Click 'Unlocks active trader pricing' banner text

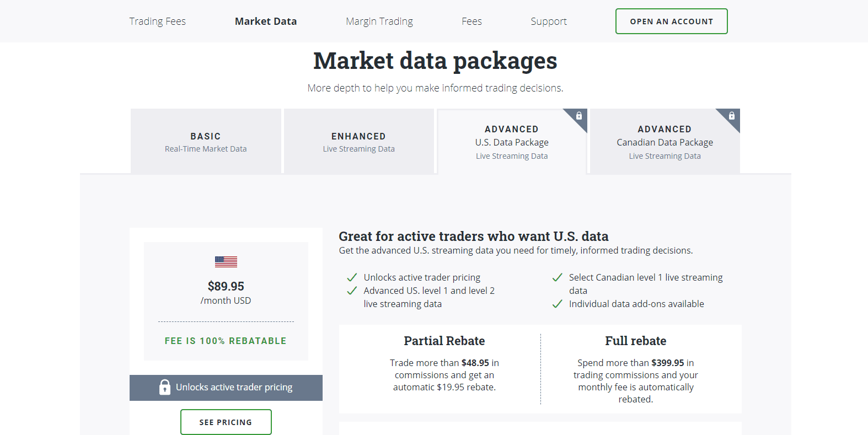(234, 387)
